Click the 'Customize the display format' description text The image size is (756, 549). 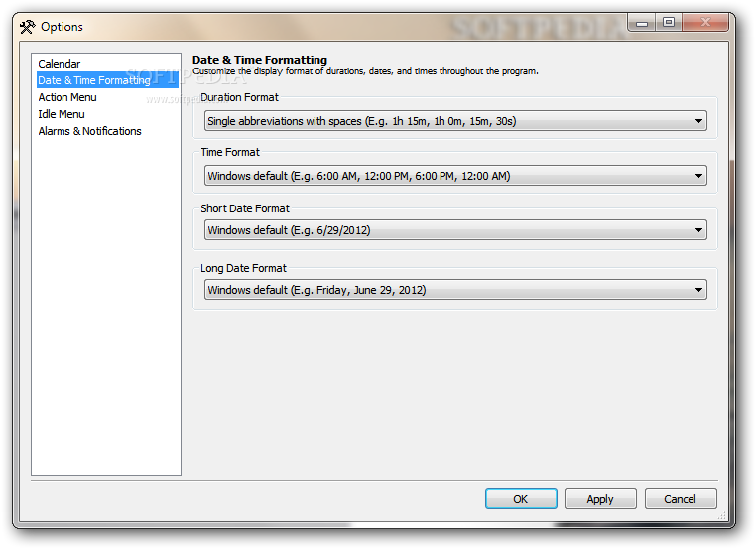365,71
